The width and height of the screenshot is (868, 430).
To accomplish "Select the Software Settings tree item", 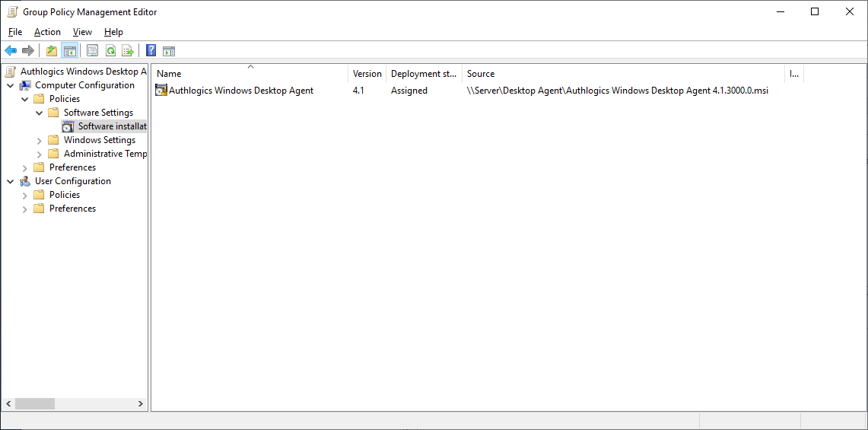I will coord(99,113).
